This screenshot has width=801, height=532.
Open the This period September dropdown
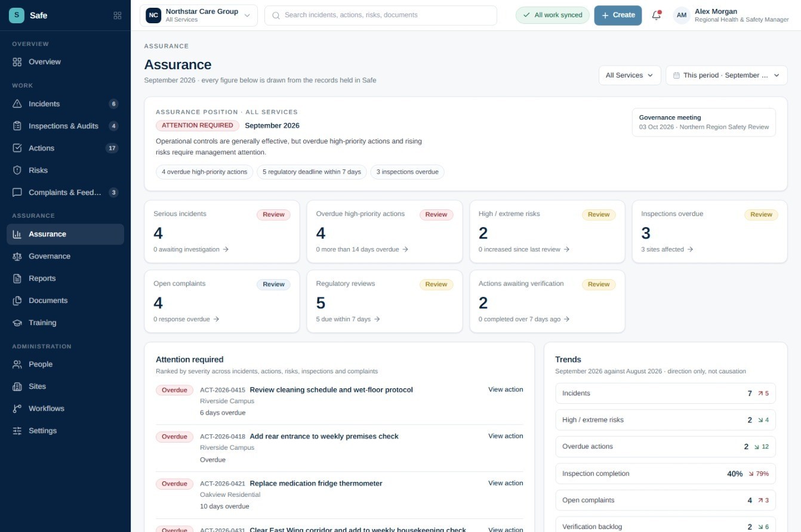click(x=726, y=75)
